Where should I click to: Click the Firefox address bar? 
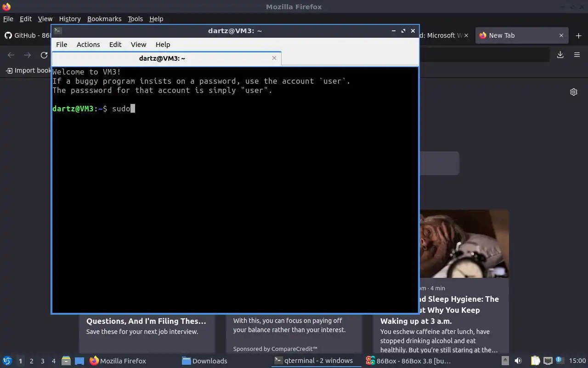point(484,55)
